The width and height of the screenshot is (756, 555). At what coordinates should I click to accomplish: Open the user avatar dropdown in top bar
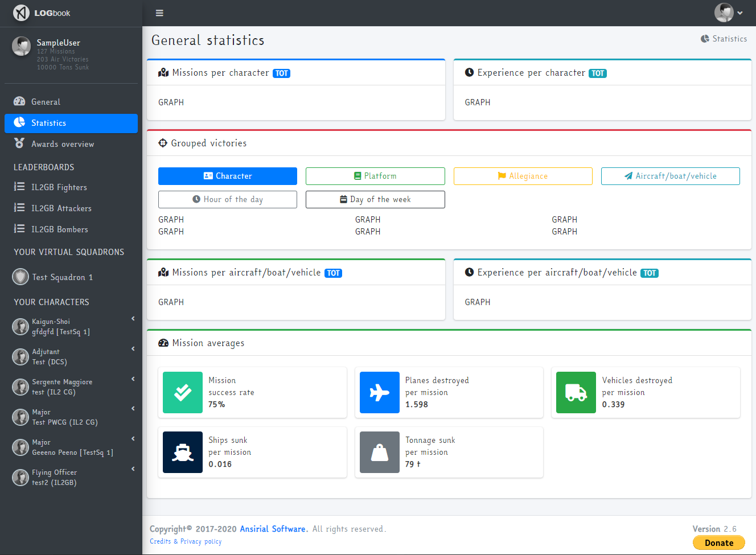pos(729,13)
